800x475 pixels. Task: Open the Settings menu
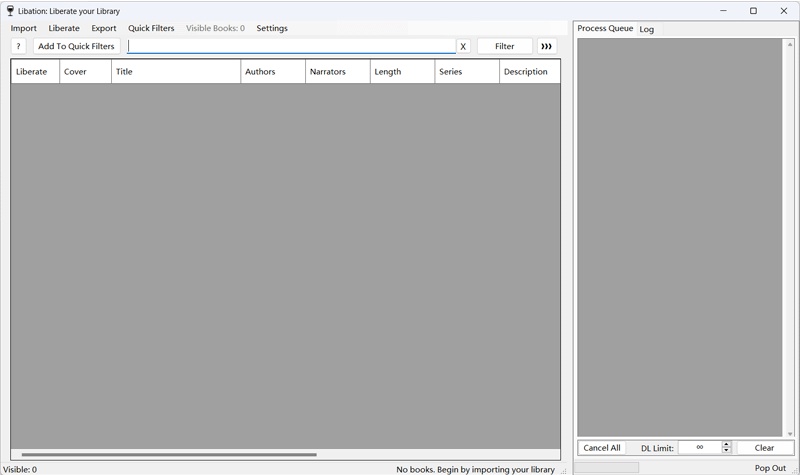pyautogui.click(x=272, y=28)
